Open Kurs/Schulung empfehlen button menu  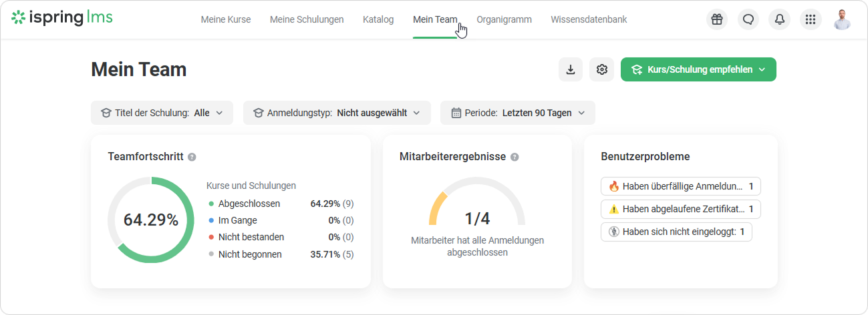[x=698, y=69]
